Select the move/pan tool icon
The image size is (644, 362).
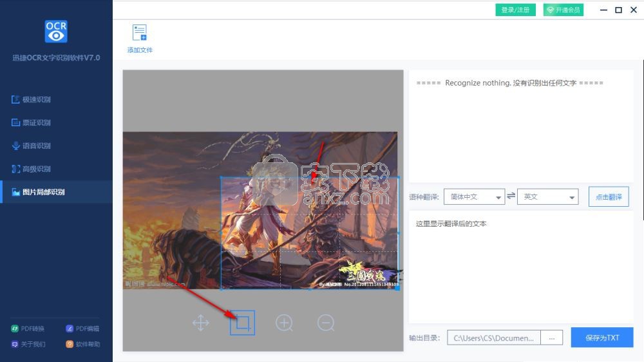coord(201,323)
